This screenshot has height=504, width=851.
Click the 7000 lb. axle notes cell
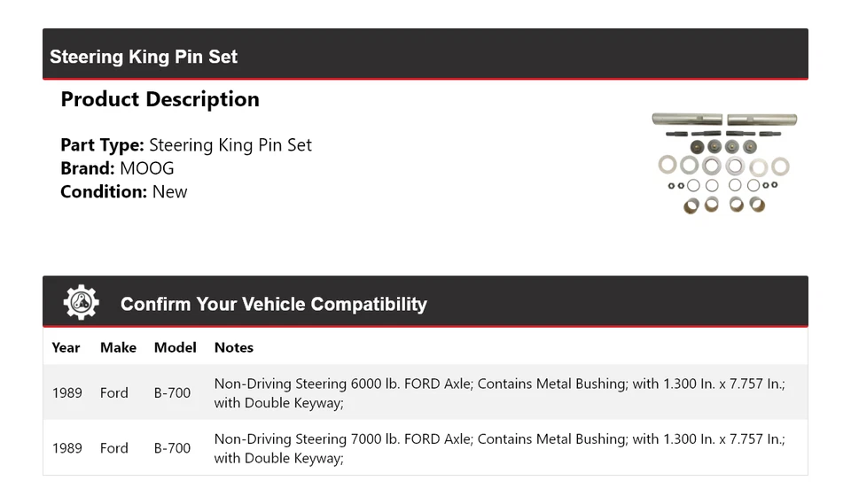pyautogui.click(x=499, y=448)
